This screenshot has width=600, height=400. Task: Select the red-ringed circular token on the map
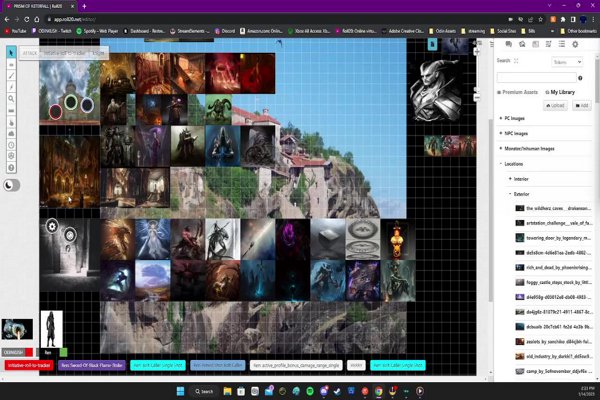(56, 112)
